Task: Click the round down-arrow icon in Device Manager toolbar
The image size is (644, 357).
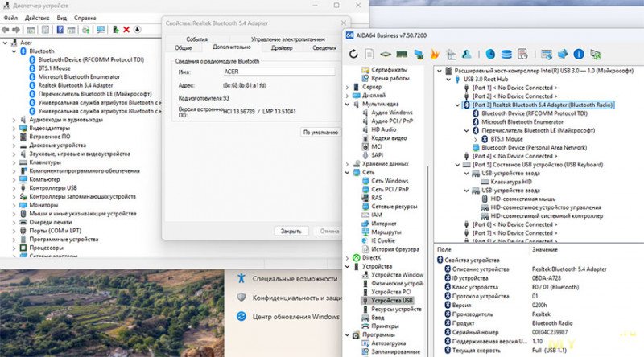Action: 137,30
